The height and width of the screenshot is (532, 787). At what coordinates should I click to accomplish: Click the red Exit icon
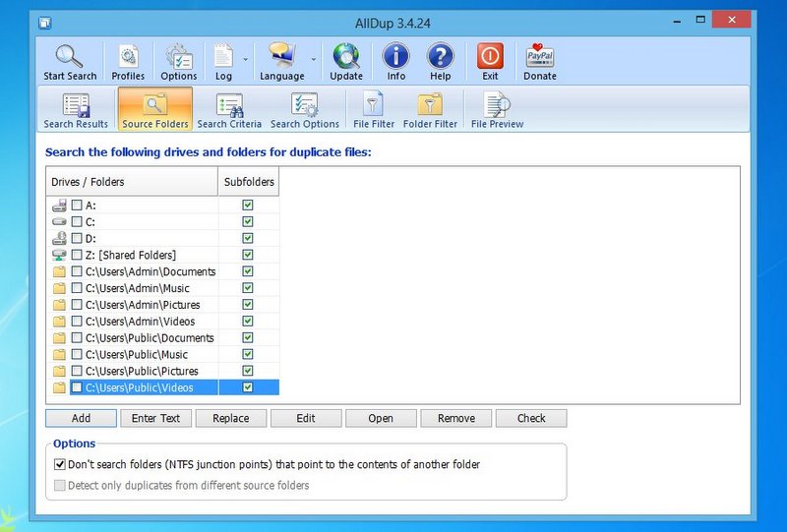tap(490, 56)
